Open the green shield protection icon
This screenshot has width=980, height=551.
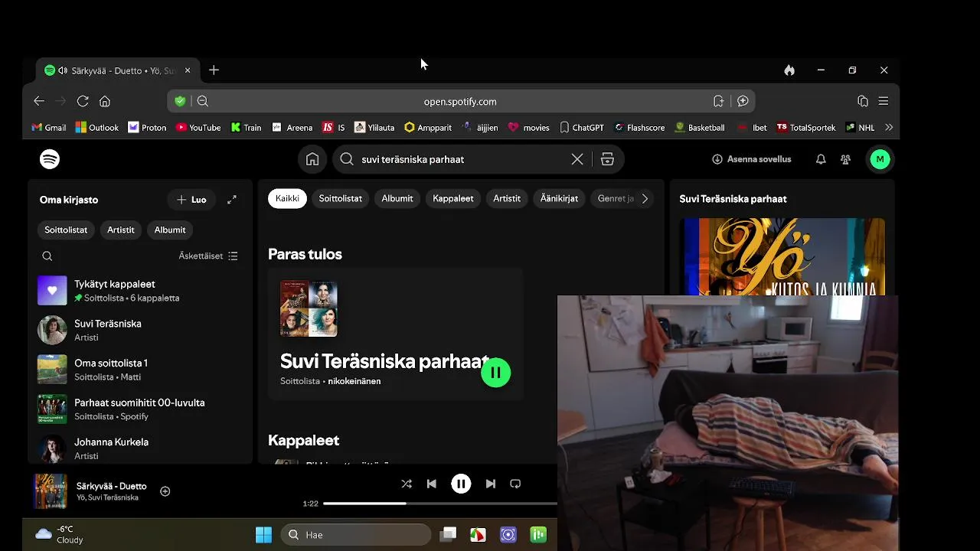coord(181,101)
